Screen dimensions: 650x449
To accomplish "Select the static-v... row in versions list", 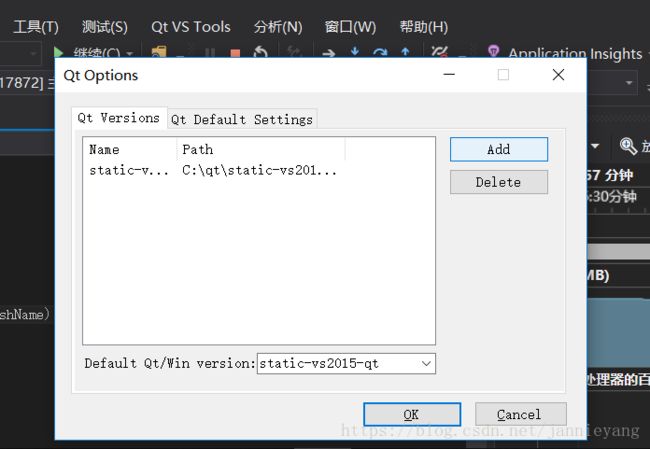I will [x=259, y=170].
